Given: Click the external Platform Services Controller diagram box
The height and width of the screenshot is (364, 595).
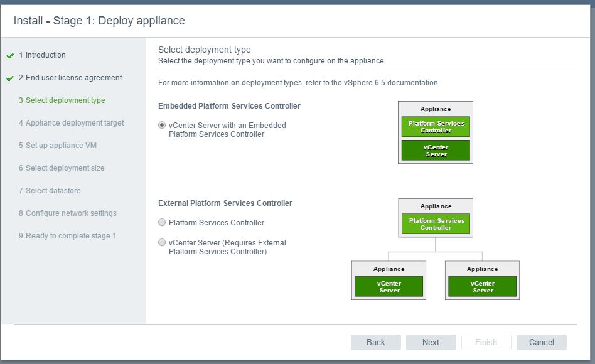Looking at the screenshot, I should click(436, 224).
